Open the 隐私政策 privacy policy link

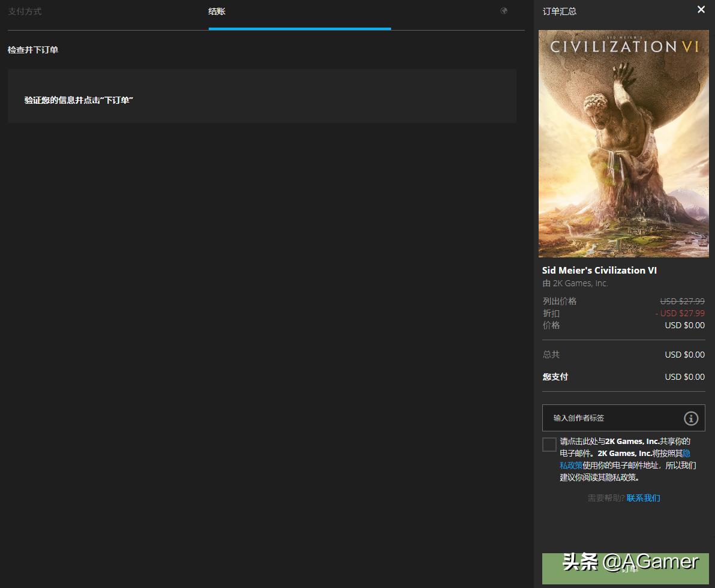[570, 465]
